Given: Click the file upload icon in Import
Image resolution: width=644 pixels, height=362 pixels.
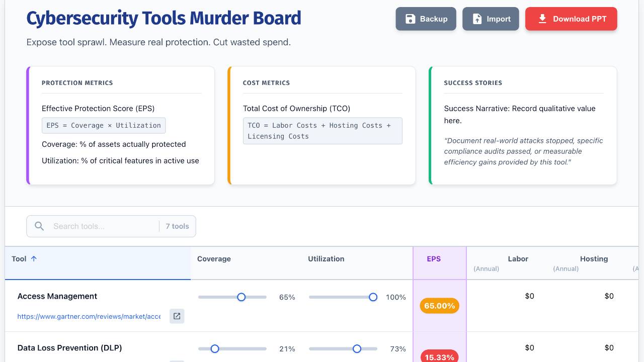Looking at the screenshot, I should pos(477,19).
